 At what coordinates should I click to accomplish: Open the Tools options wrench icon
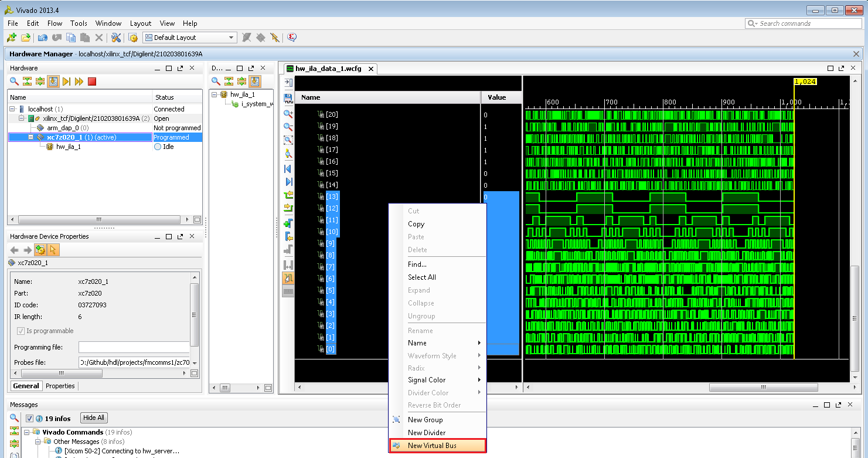116,38
